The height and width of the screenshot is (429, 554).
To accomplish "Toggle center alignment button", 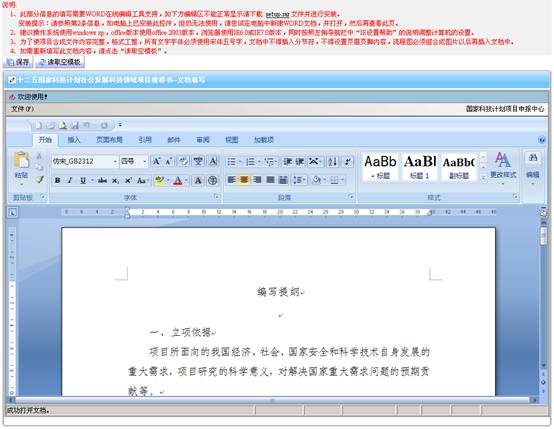I will pos(244,180).
